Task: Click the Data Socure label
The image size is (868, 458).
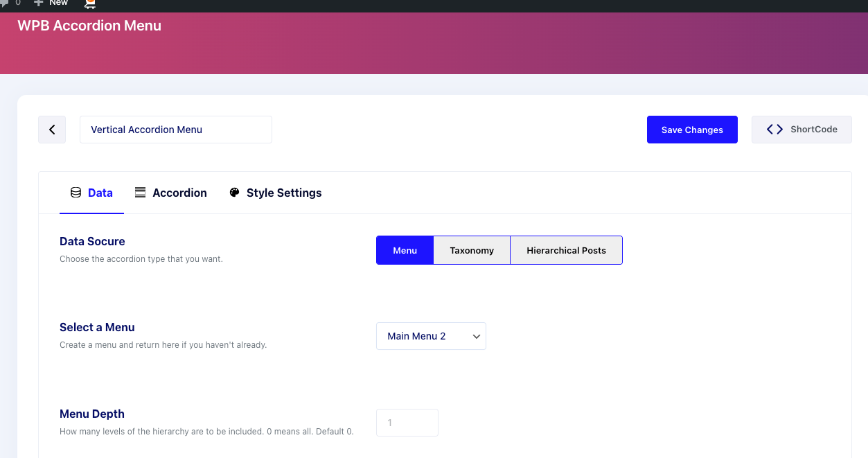Action: tap(92, 241)
